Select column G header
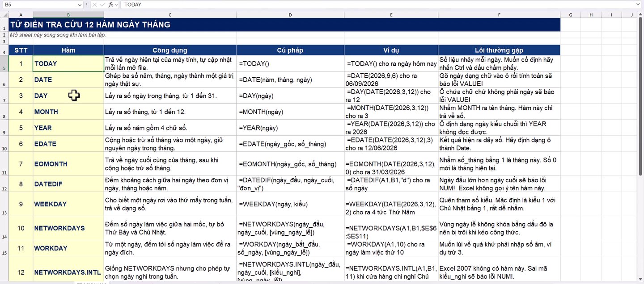Viewport: 644px width, 284px height. click(571, 15)
